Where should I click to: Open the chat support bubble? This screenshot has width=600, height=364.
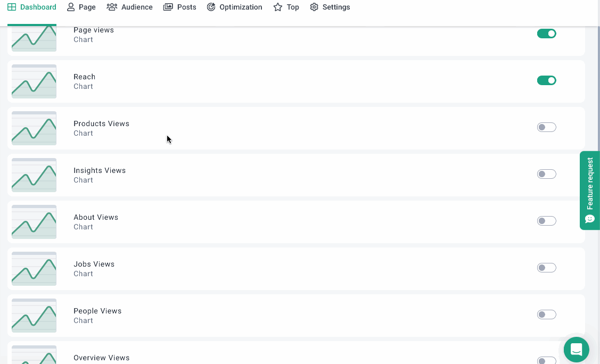point(576,350)
